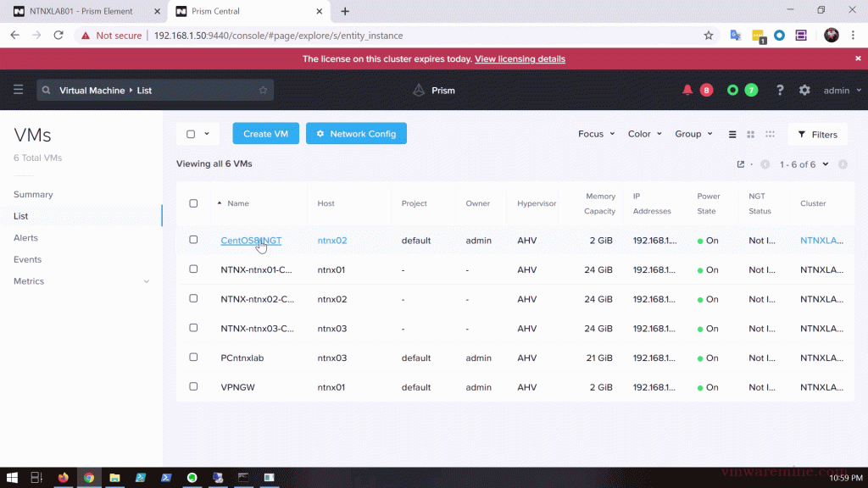Switch to NTNXLAB01 Prism Element tab
This screenshot has width=868, height=488.
[x=86, y=11]
